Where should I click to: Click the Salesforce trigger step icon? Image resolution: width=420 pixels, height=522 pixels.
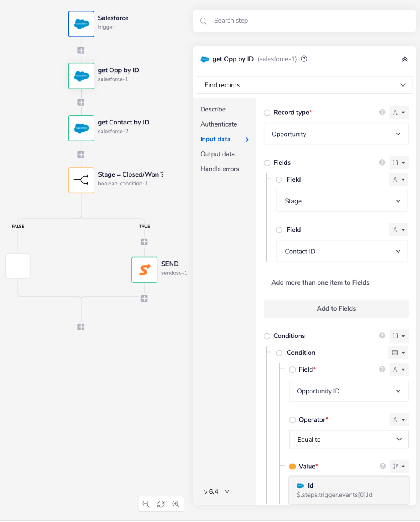81,24
